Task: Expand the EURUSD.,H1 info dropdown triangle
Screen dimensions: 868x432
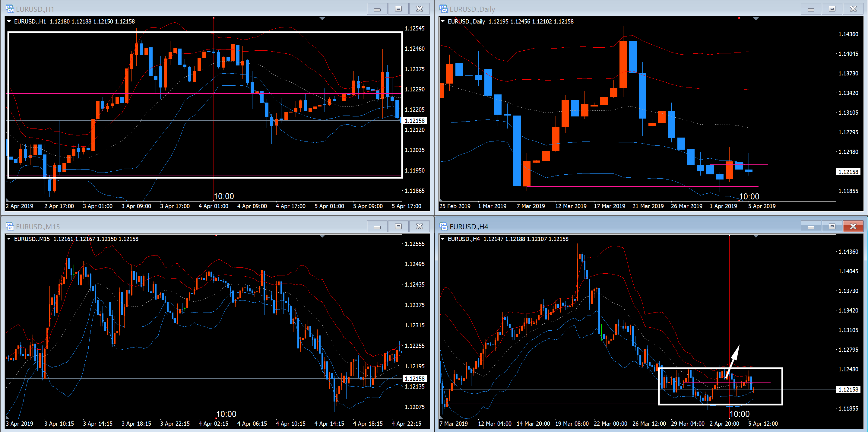Action: [9, 21]
